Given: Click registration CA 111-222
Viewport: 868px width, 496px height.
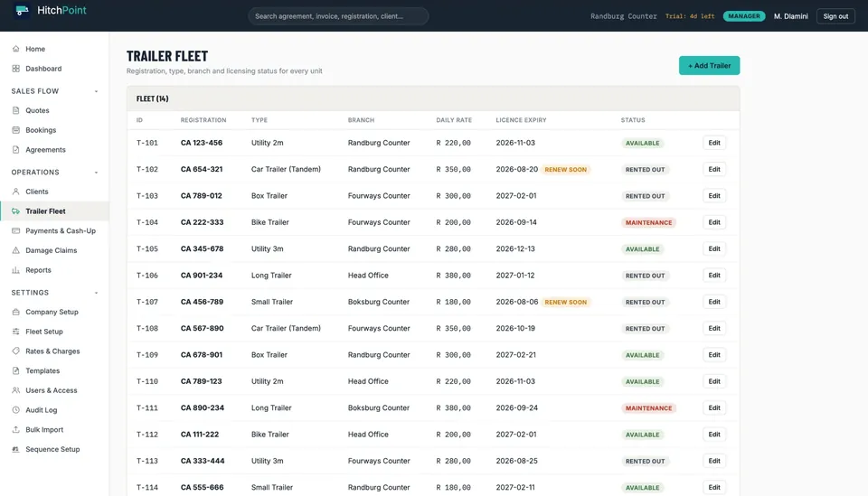Looking at the screenshot, I should click(x=199, y=435).
